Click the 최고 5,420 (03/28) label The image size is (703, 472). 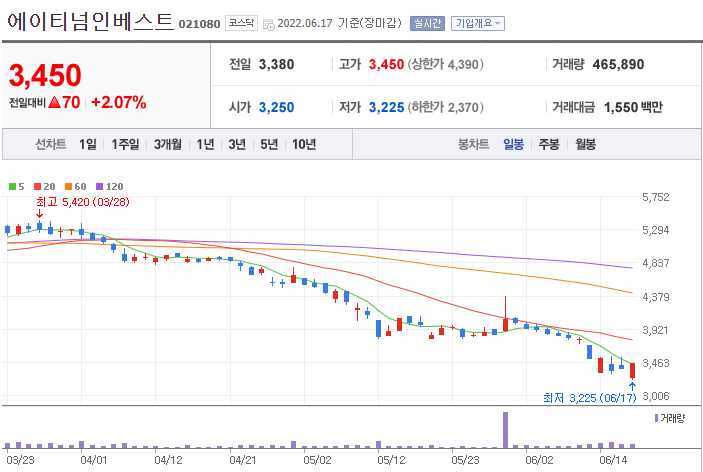pos(82,202)
